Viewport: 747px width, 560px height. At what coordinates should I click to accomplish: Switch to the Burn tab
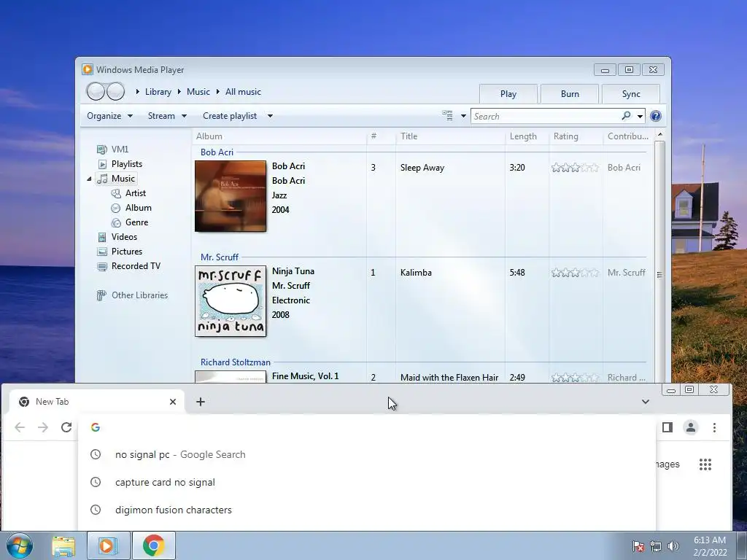[570, 94]
